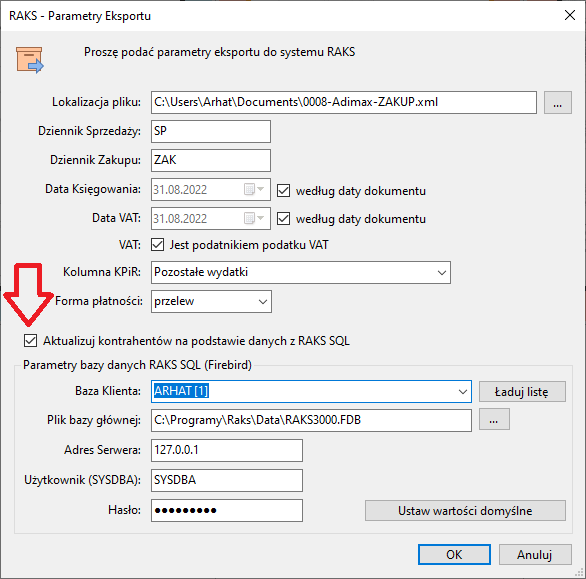This screenshot has width=586, height=579.
Task: Click the Użytkownik (SYSDBA) field
Action: tap(227, 480)
